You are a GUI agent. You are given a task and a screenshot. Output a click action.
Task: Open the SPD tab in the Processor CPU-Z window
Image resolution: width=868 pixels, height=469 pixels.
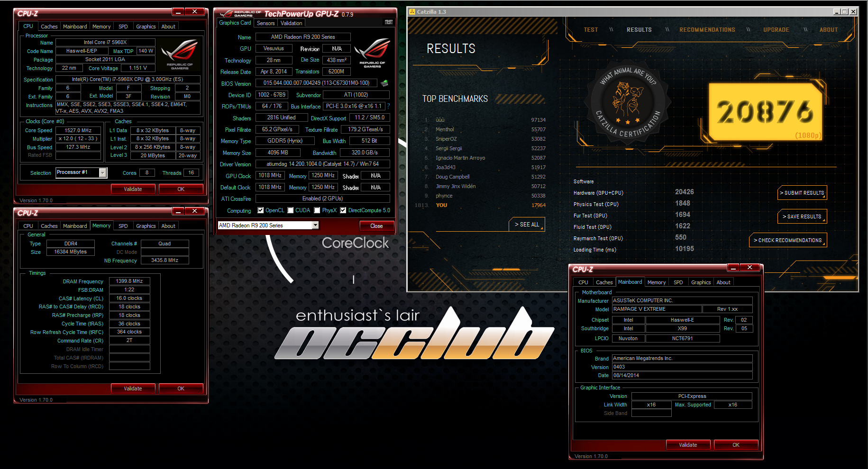point(123,27)
